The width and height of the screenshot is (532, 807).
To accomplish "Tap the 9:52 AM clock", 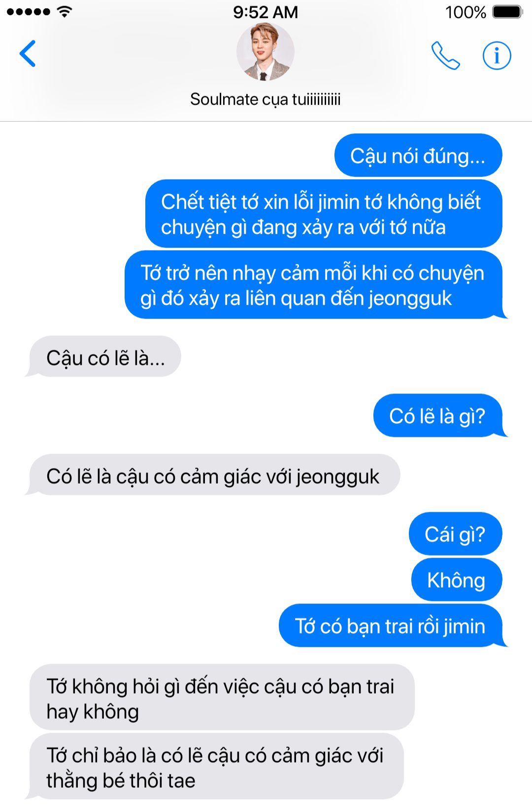I will (266, 12).
